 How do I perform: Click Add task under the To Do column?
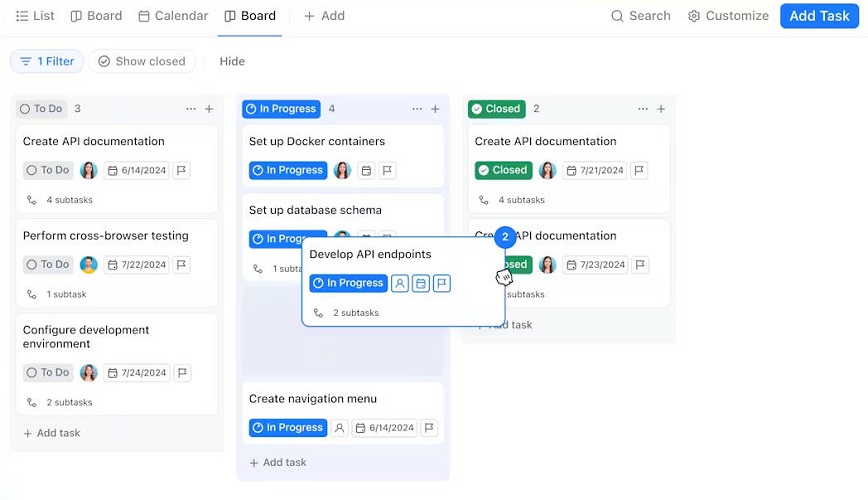(x=52, y=433)
